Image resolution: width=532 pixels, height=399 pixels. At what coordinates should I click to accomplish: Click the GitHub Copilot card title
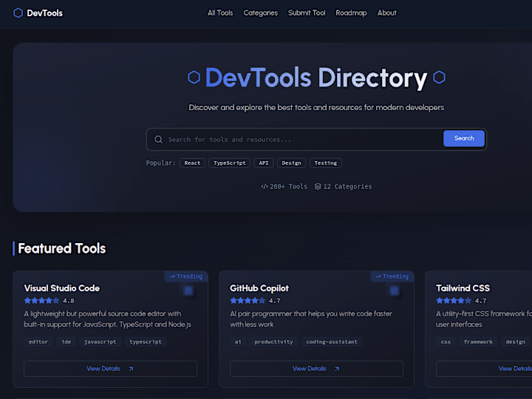pyautogui.click(x=259, y=288)
